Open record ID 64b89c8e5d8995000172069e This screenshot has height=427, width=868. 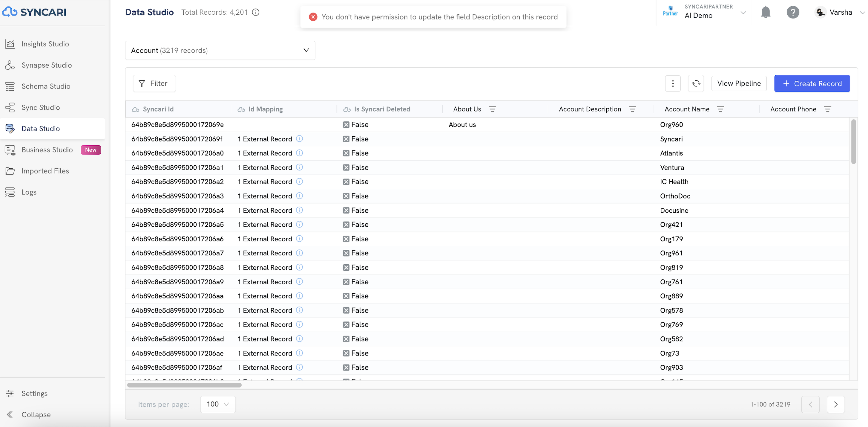pyautogui.click(x=178, y=125)
